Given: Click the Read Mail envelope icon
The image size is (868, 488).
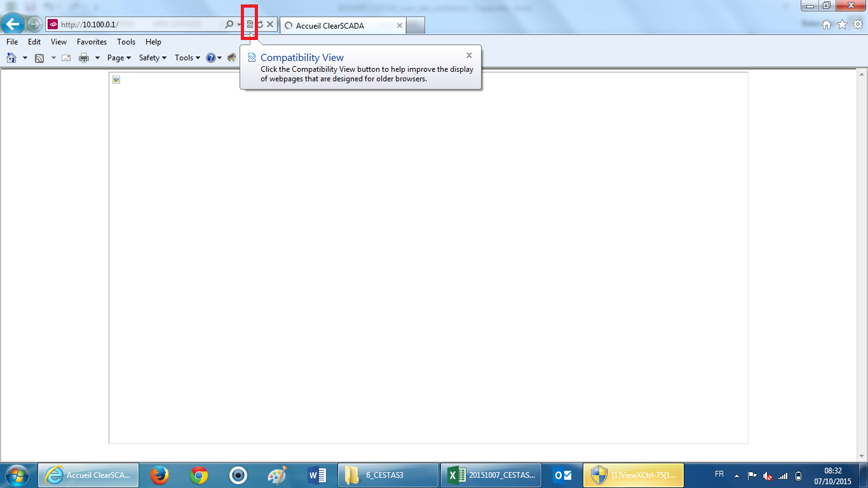Looking at the screenshot, I should pyautogui.click(x=66, y=58).
